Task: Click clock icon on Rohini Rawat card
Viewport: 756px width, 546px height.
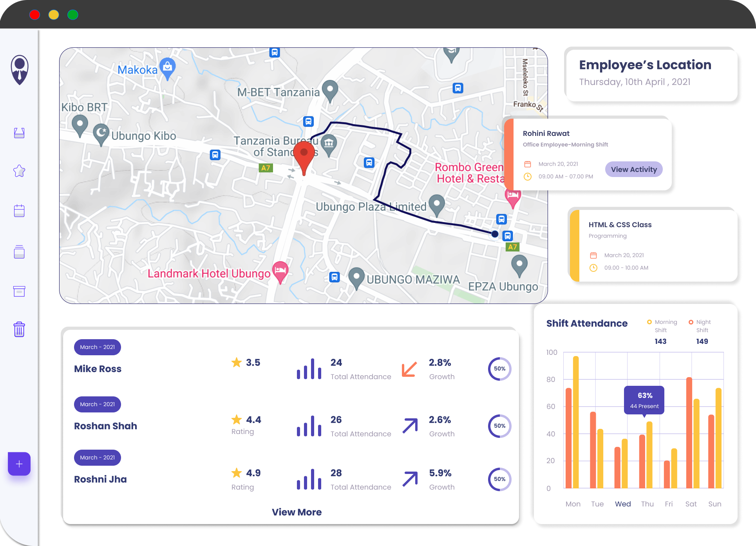Action: tap(528, 177)
